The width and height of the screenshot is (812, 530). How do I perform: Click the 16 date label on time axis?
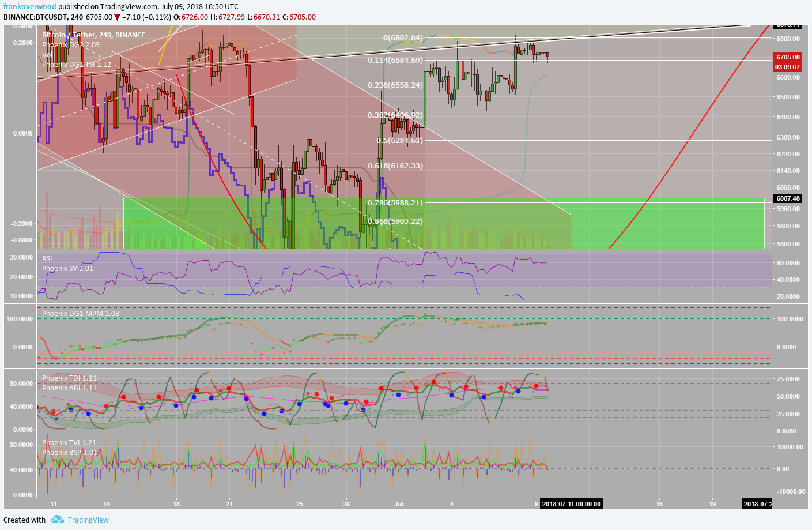659,503
